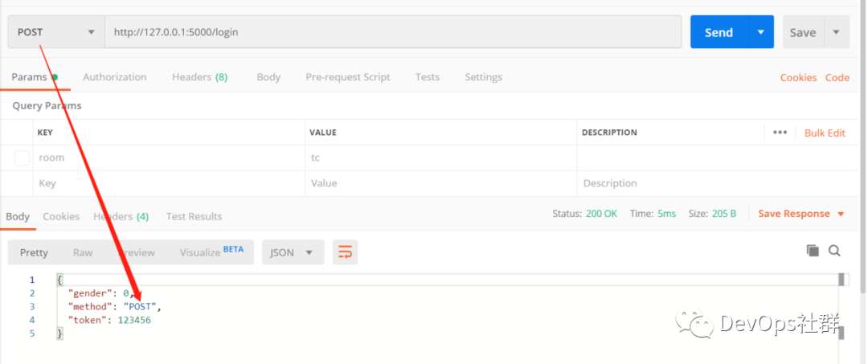Click the 123456 token value

[x=134, y=320]
